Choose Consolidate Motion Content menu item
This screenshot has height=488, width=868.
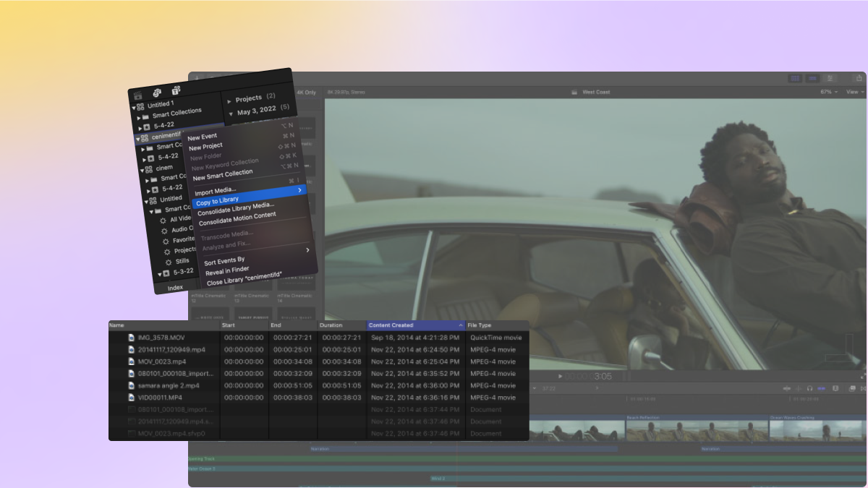pyautogui.click(x=237, y=219)
